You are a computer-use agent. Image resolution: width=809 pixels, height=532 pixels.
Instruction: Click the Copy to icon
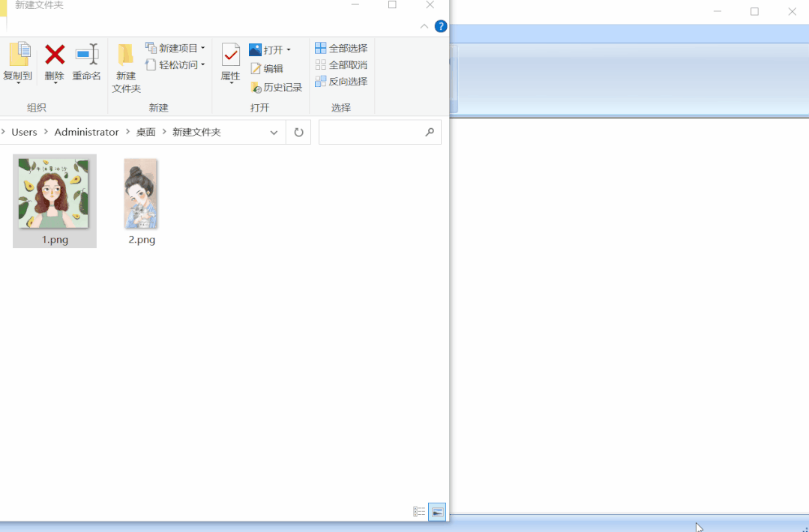(19, 55)
